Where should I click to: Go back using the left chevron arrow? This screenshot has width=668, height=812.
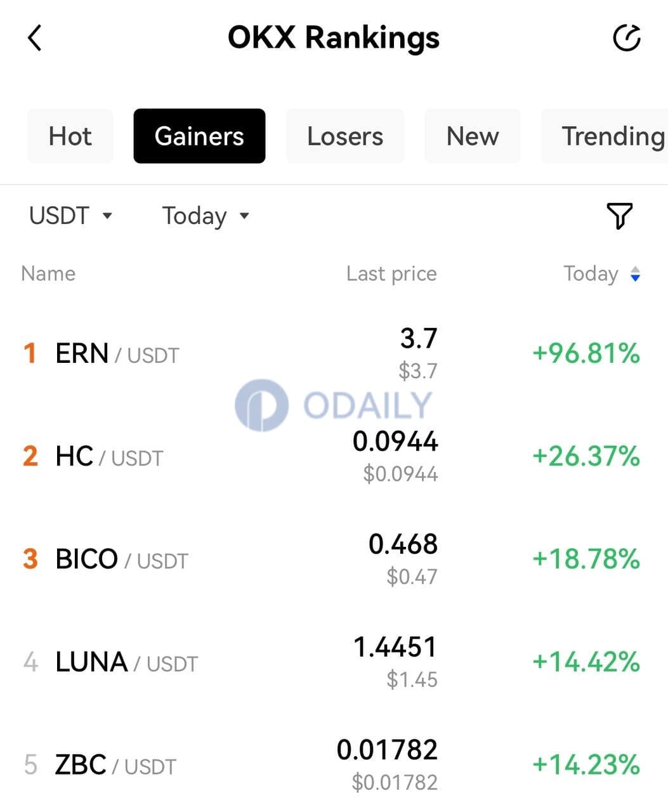[x=35, y=38]
